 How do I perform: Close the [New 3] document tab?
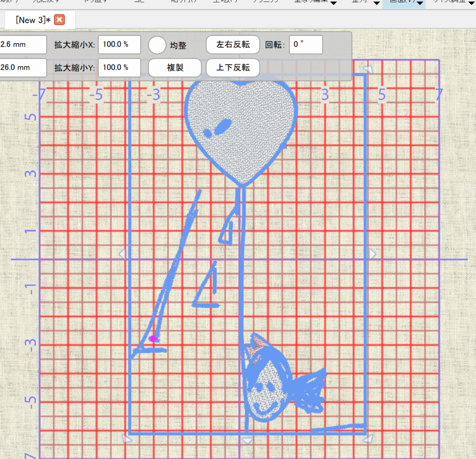click(x=59, y=20)
